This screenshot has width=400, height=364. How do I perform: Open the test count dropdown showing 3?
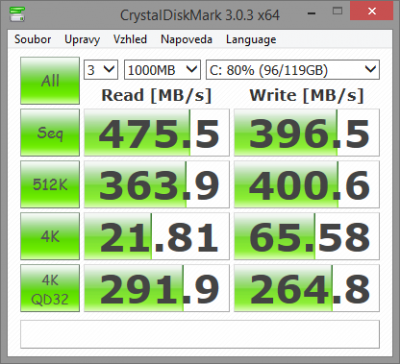tap(101, 70)
